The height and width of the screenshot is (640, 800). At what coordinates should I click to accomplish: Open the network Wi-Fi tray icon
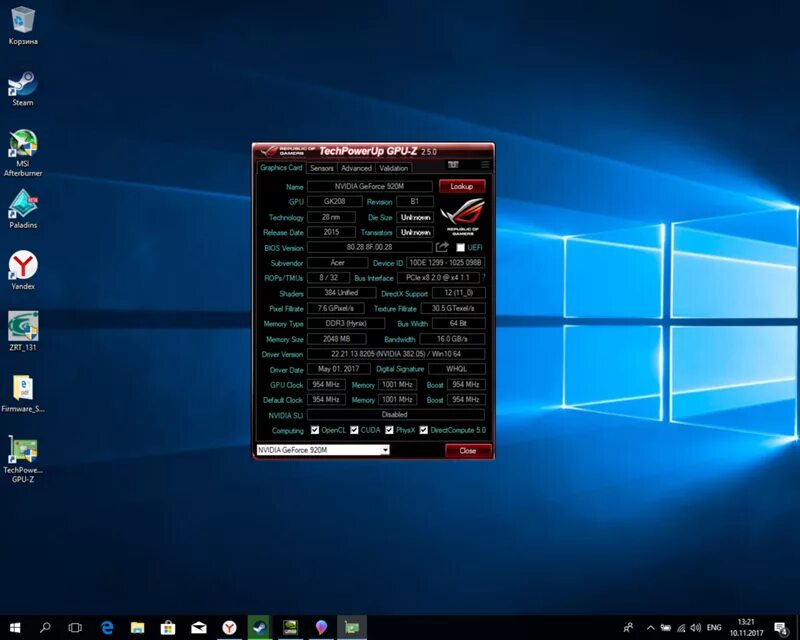(x=681, y=628)
